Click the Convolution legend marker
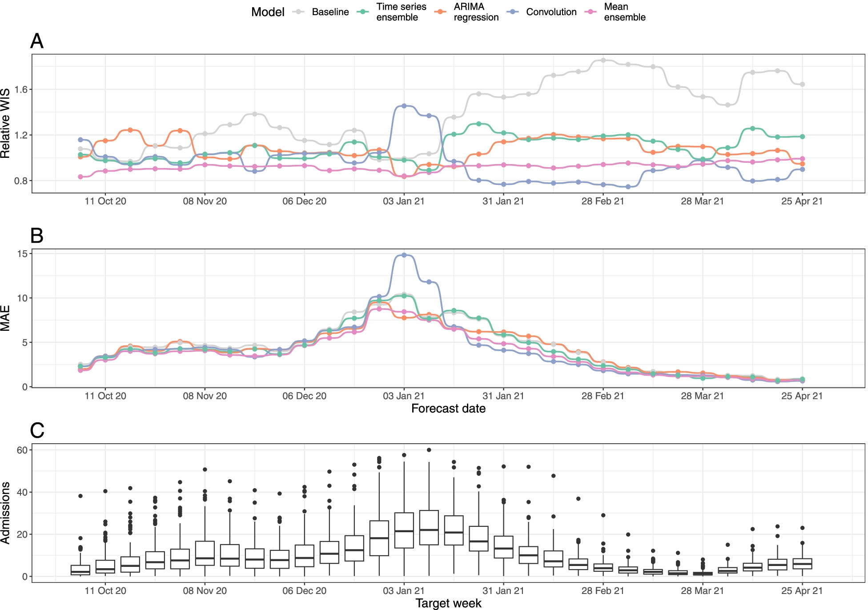The image size is (868, 610). pyautogui.click(x=513, y=12)
